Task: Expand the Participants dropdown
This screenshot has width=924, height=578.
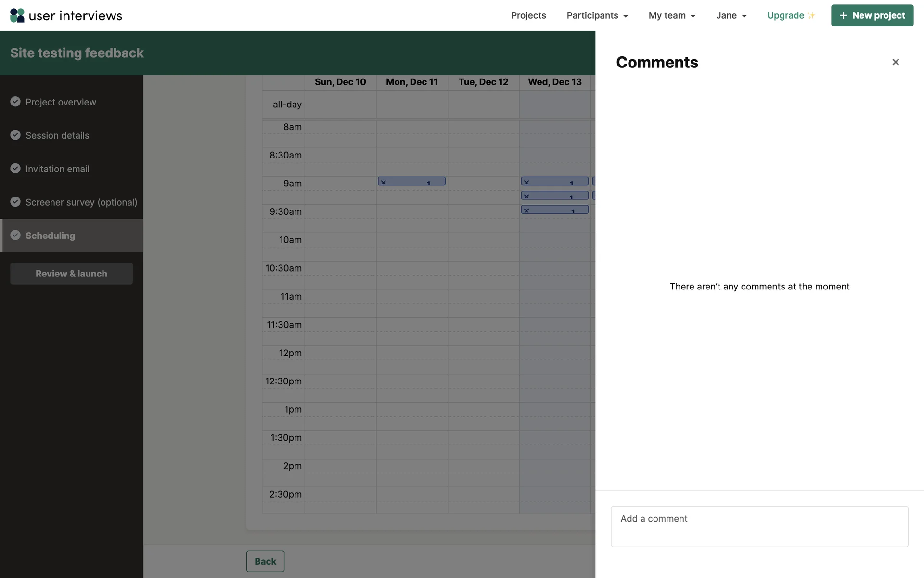Action: coord(597,15)
